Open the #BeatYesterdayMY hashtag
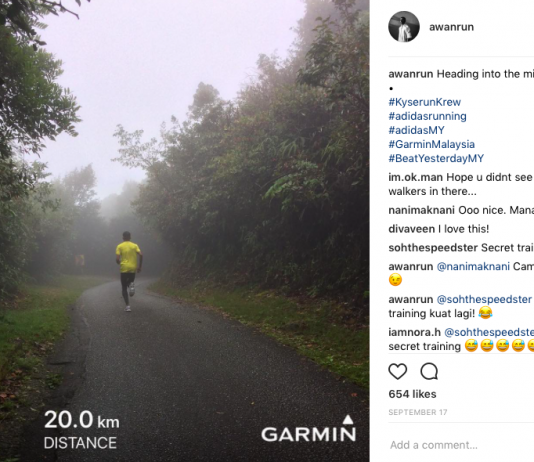This screenshot has width=534, height=462. (x=436, y=158)
